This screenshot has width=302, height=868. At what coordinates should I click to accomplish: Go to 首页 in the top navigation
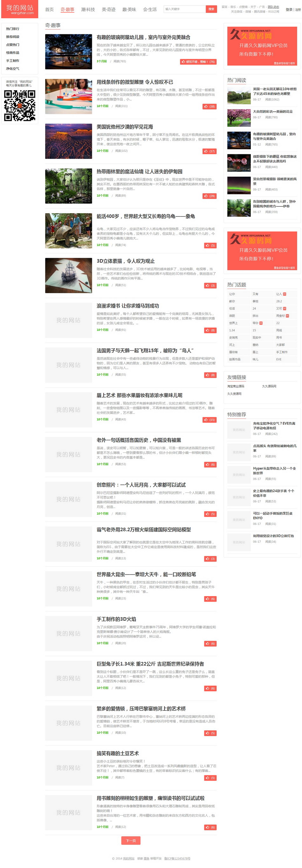(x=49, y=10)
